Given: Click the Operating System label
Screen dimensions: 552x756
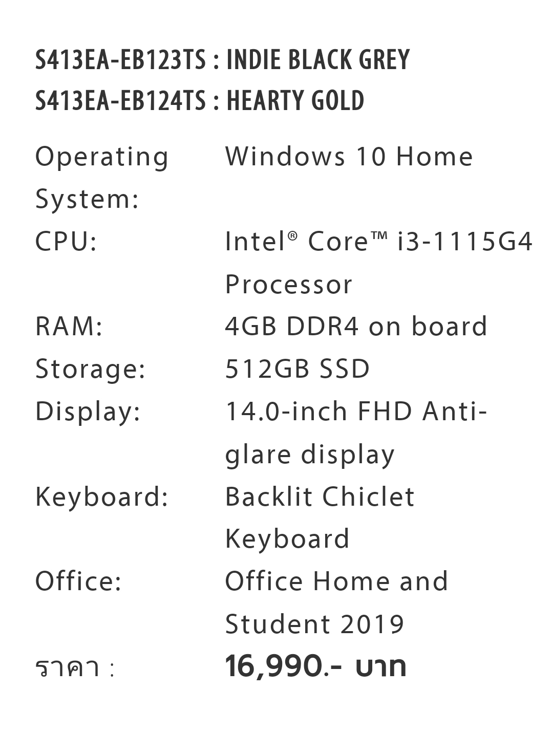Looking at the screenshot, I should tap(102, 178).
